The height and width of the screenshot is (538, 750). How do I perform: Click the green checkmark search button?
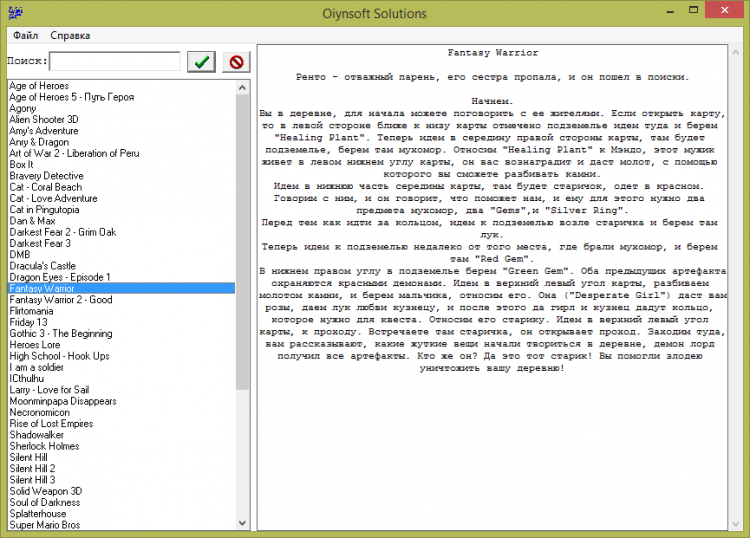201,62
